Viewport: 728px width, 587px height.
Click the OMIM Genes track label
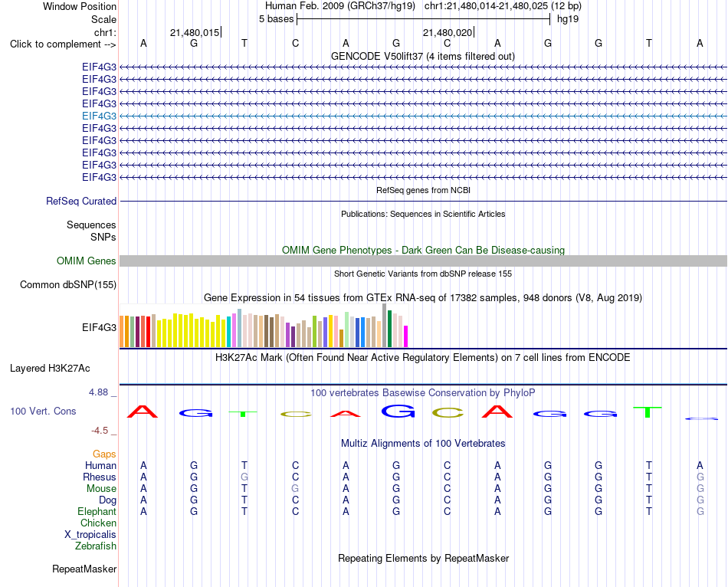tap(87, 261)
